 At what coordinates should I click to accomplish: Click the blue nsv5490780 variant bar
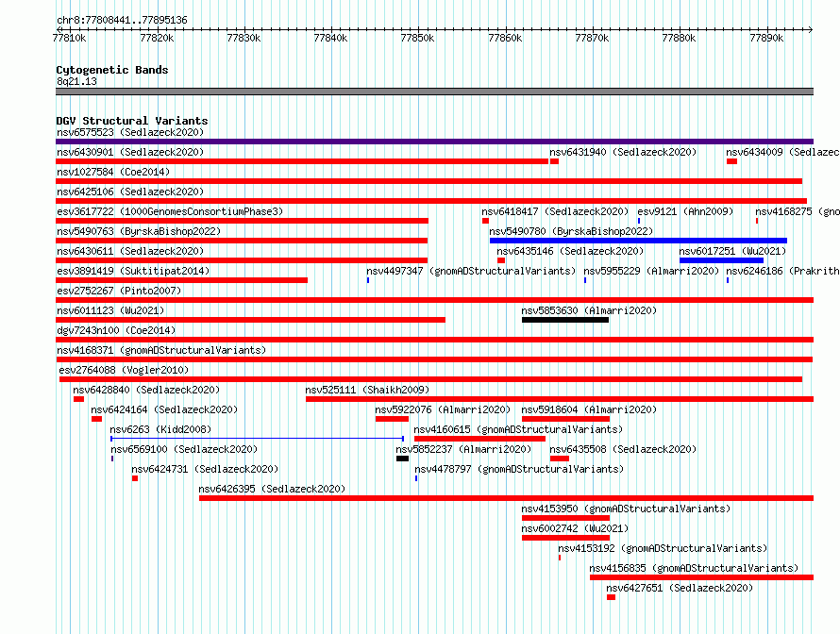click(639, 241)
